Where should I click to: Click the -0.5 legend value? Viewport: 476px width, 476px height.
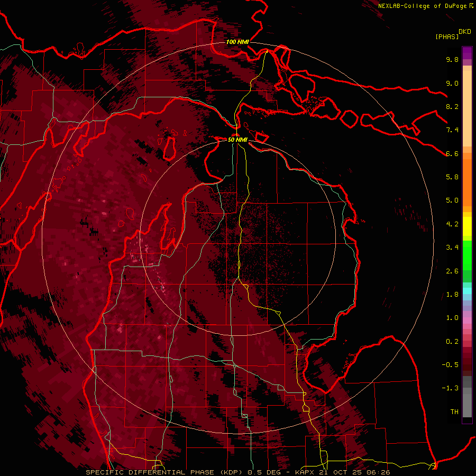(x=450, y=364)
